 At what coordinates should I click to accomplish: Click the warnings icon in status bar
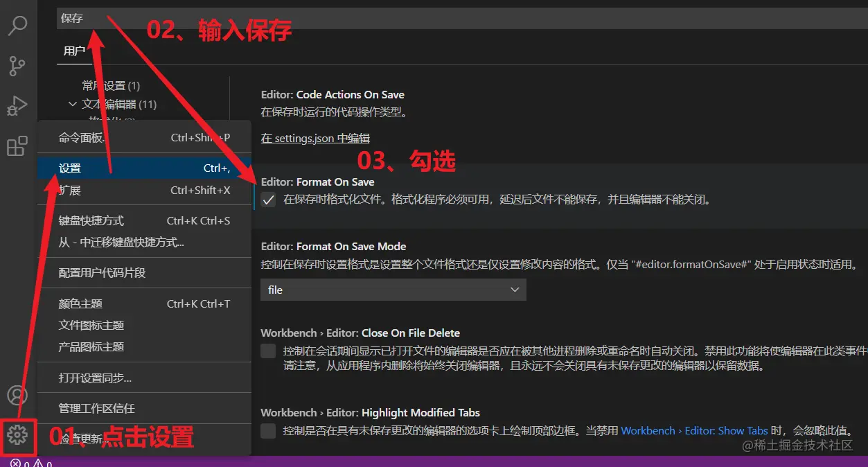click(x=37, y=463)
